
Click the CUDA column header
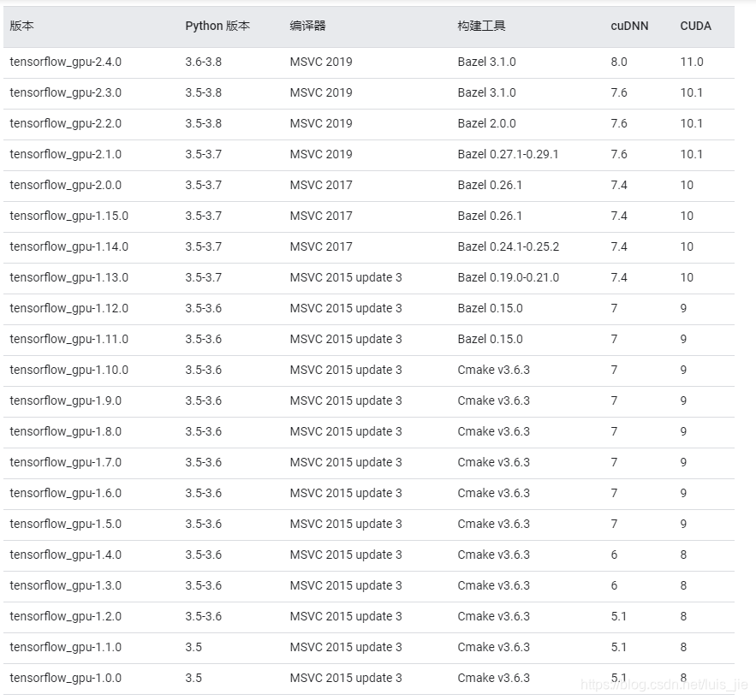695,26
